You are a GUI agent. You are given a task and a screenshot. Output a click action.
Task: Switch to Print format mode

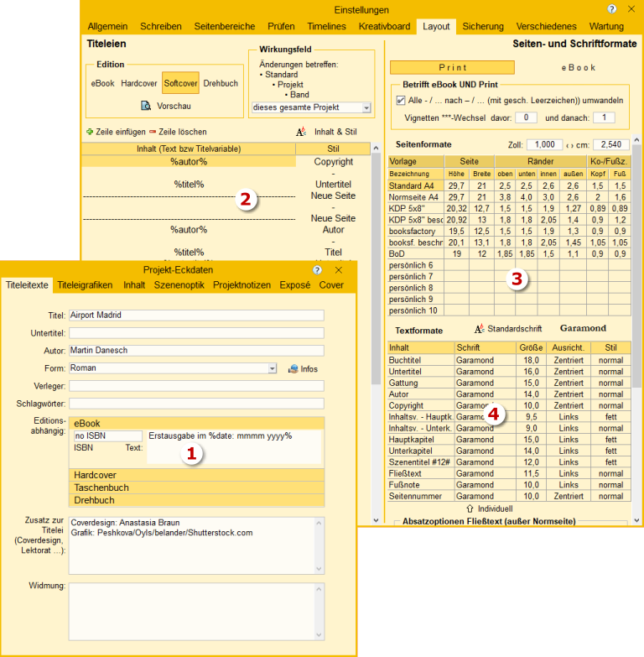(452, 67)
